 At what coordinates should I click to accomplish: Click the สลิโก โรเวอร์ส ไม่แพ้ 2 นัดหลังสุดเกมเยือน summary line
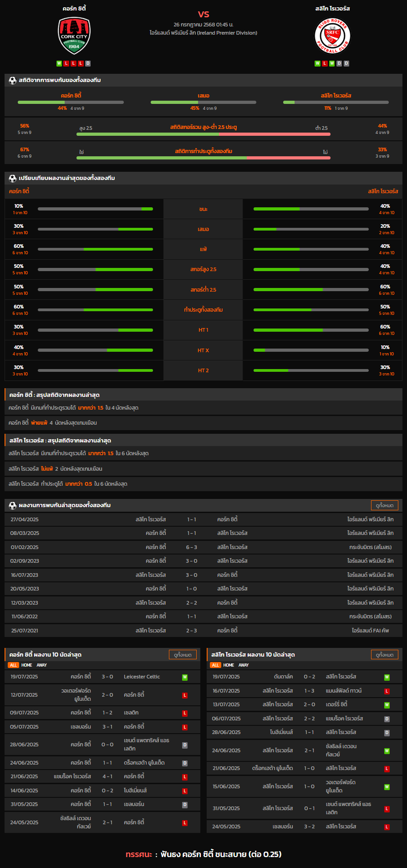203,469
